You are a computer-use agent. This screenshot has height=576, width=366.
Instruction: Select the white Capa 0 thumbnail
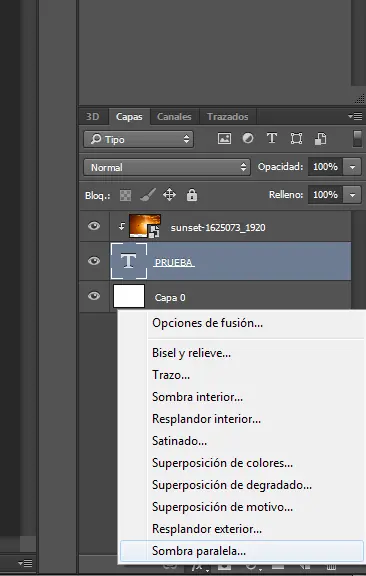point(129,296)
